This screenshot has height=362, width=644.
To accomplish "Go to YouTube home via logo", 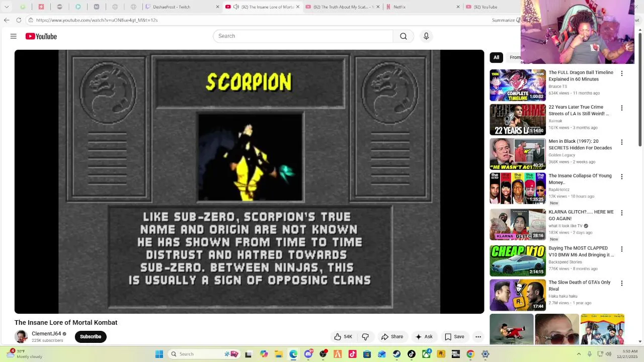I will 41,36.
